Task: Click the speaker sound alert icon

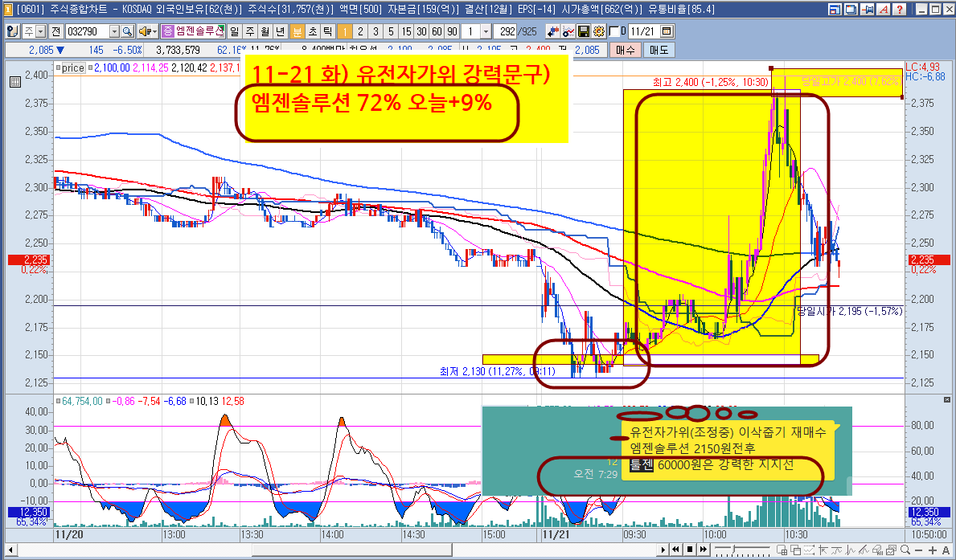Action: pyautogui.click(x=144, y=31)
